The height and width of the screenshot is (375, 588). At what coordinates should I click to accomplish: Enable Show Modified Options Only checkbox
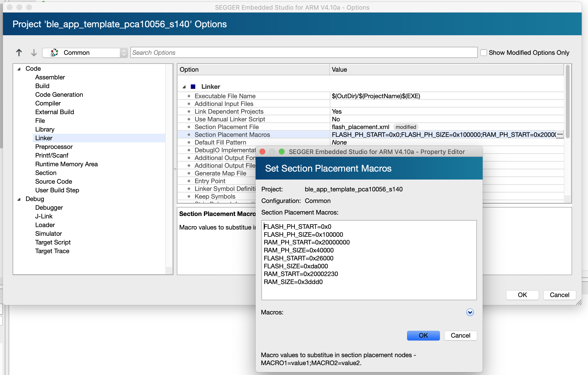(x=483, y=52)
